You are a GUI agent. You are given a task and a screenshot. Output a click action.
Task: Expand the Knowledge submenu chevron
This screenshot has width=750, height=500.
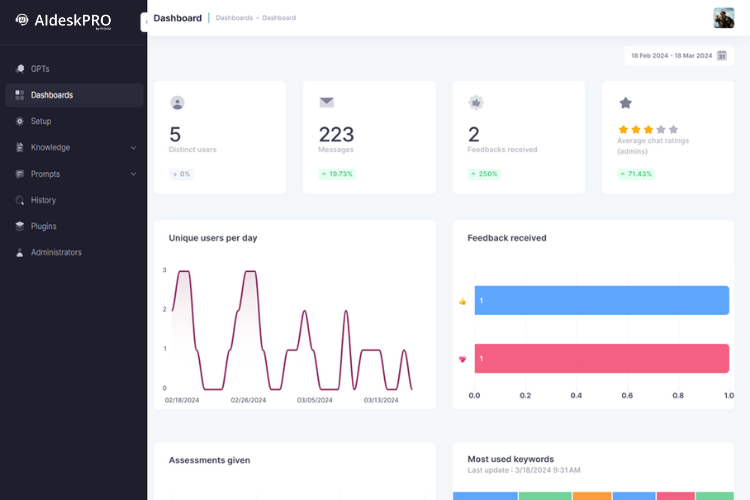point(133,148)
